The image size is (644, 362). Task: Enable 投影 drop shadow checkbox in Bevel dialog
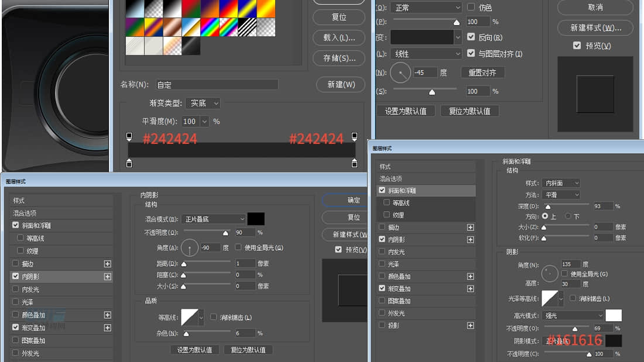(x=382, y=325)
